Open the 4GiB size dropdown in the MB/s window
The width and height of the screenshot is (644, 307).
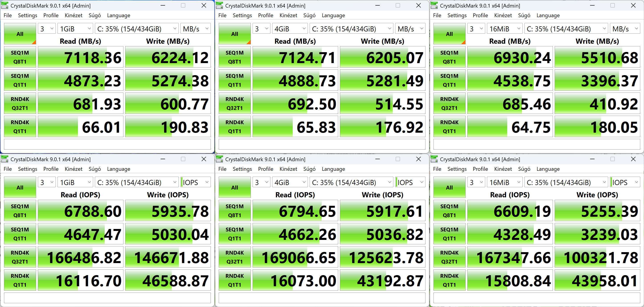point(290,29)
